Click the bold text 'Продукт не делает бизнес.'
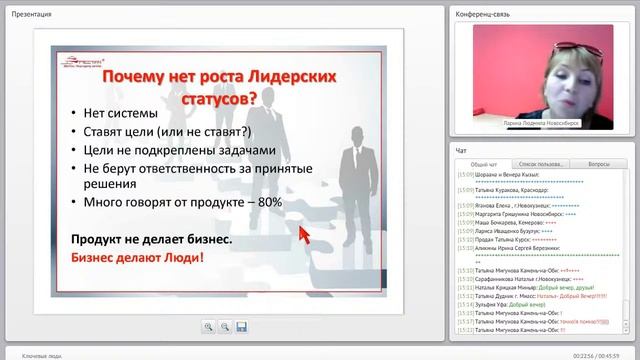Image resolution: width=640 pixels, height=360 pixels. tap(151, 239)
